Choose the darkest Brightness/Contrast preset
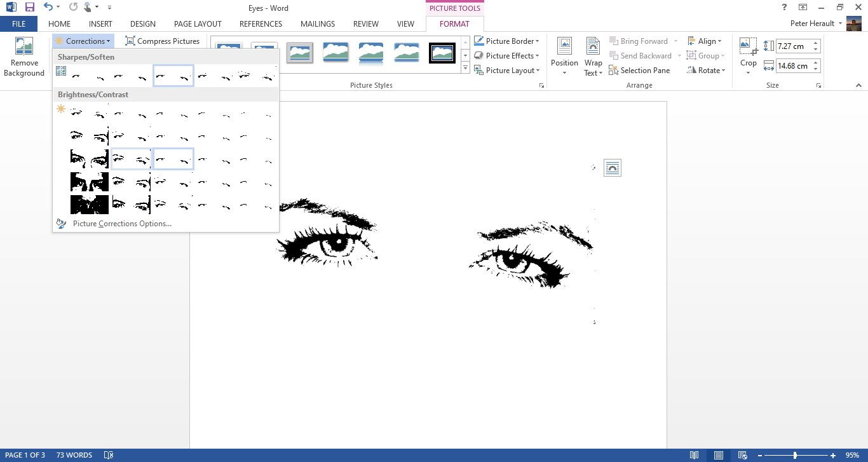Viewport: 868px width, 462px height. 89,205
